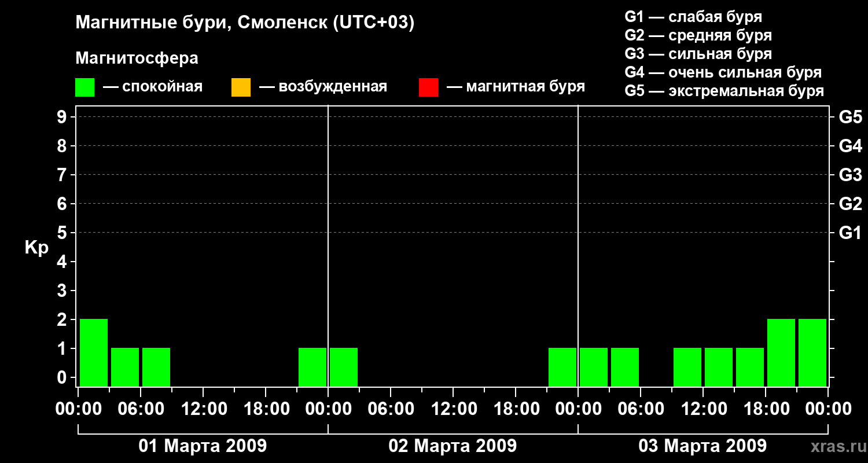The image size is (868, 463).
Task: Click the 02 Марта 2009 date label
Action: pos(453,446)
